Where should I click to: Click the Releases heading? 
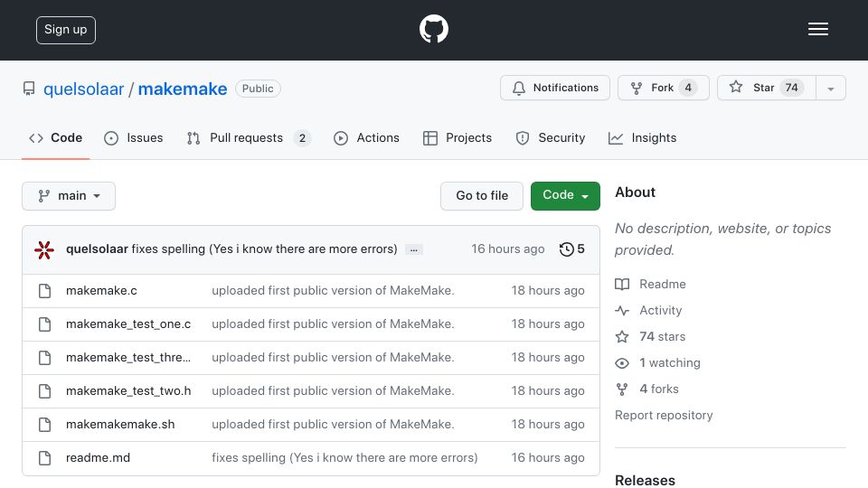click(645, 480)
